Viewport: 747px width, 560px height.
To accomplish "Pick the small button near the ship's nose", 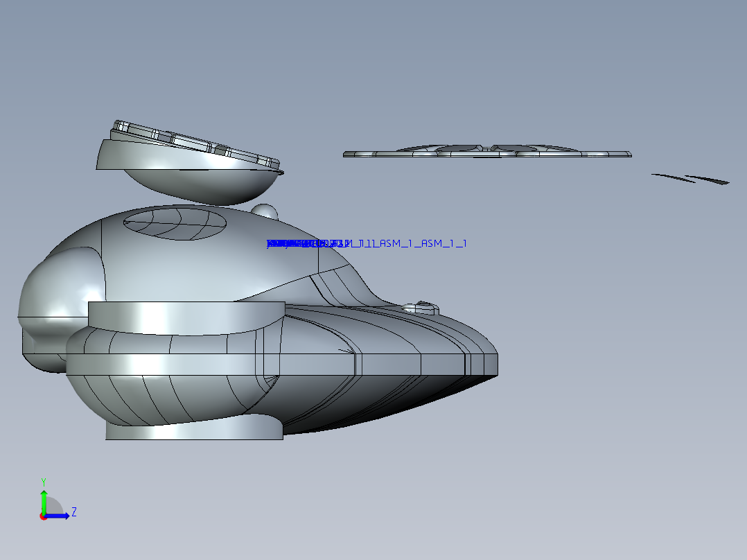I will 421,308.
